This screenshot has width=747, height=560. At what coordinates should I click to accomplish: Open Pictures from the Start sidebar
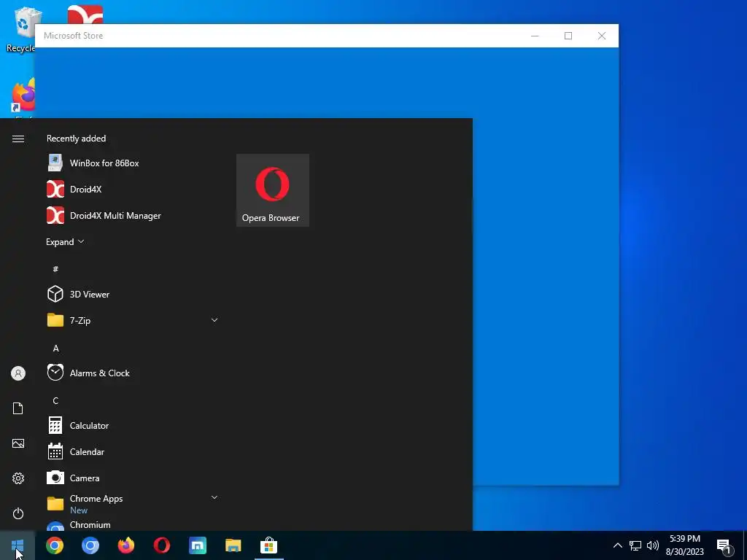pyautogui.click(x=18, y=443)
